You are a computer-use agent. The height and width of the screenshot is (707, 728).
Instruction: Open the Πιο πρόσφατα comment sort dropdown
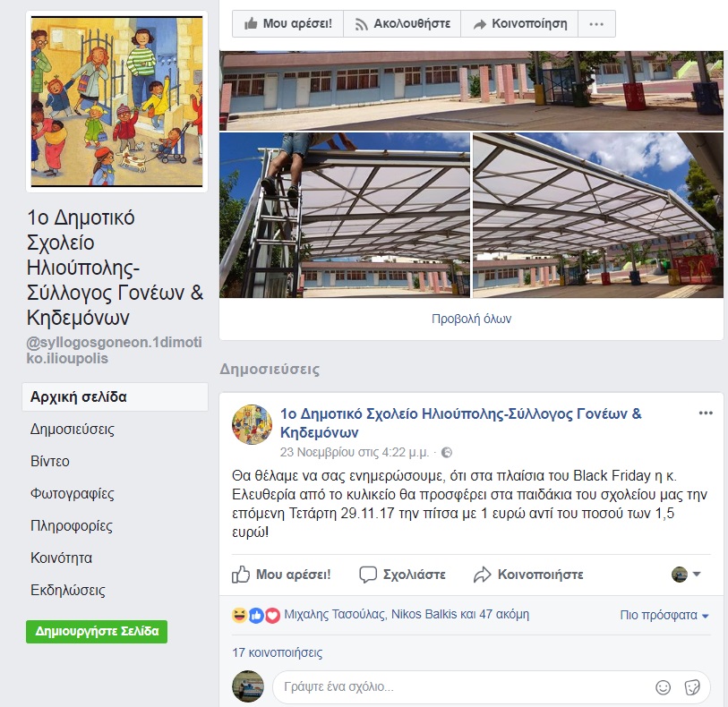point(664,615)
